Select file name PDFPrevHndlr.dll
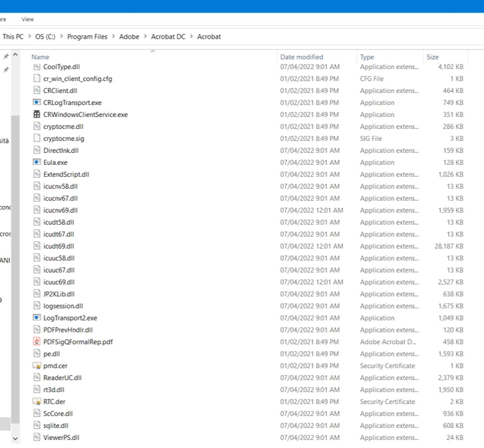Image resolution: width=484 pixels, height=448 pixels. point(68,330)
